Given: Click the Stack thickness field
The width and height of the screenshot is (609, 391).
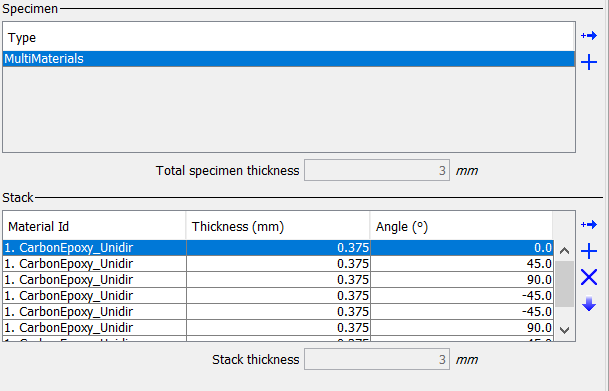Looking at the screenshot, I should coord(377,359).
